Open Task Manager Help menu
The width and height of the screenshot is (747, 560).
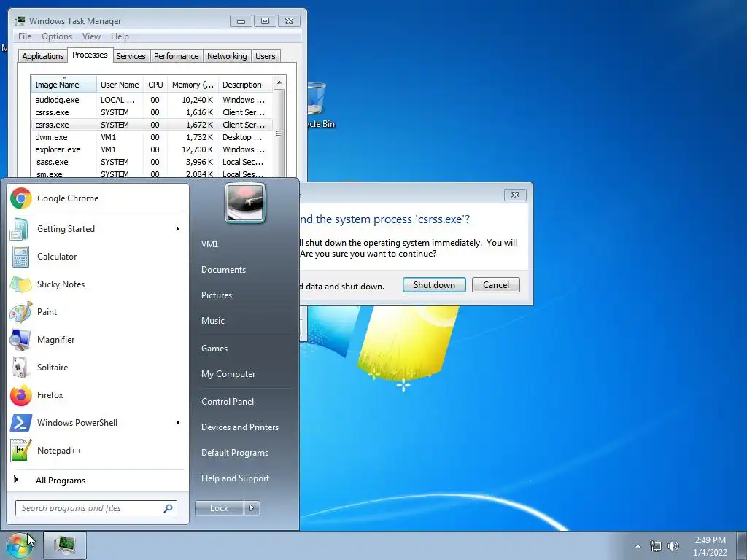(120, 36)
